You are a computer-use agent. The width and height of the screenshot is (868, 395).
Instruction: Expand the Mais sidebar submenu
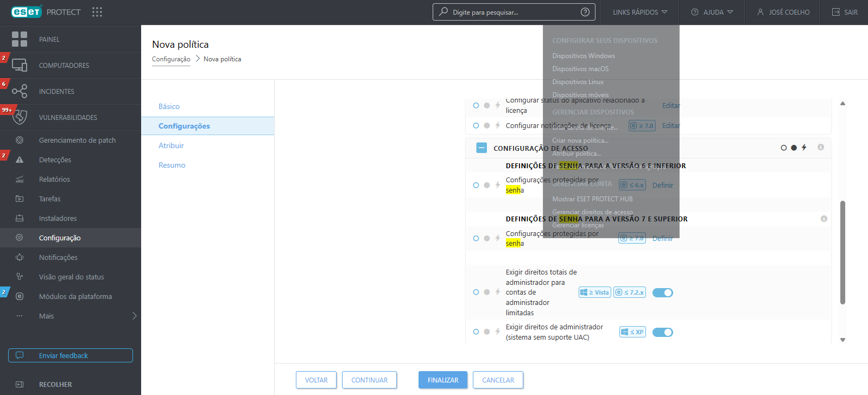134,316
